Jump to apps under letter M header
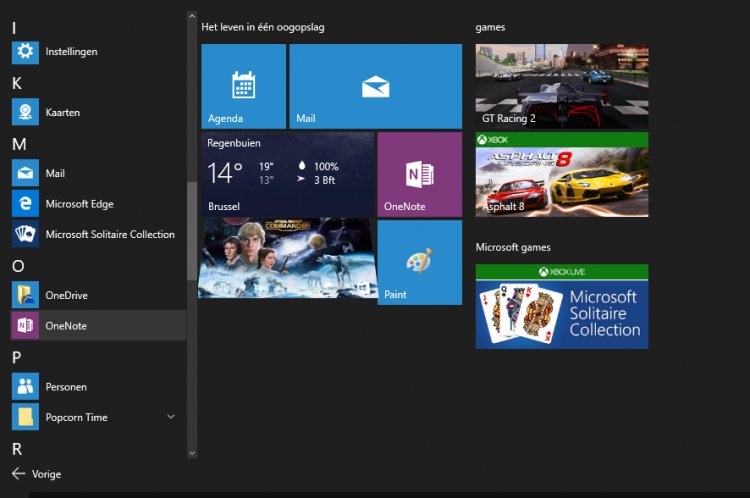The height and width of the screenshot is (498, 750). pyautogui.click(x=18, y=144)
